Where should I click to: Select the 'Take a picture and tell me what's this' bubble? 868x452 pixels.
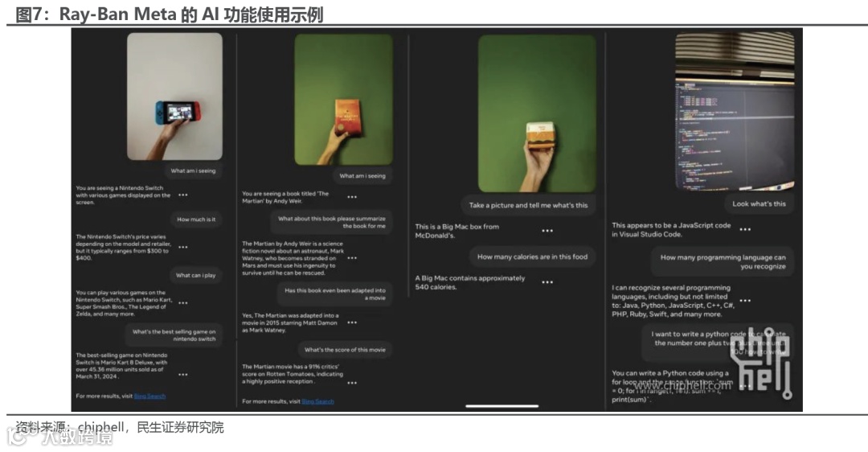528,205
